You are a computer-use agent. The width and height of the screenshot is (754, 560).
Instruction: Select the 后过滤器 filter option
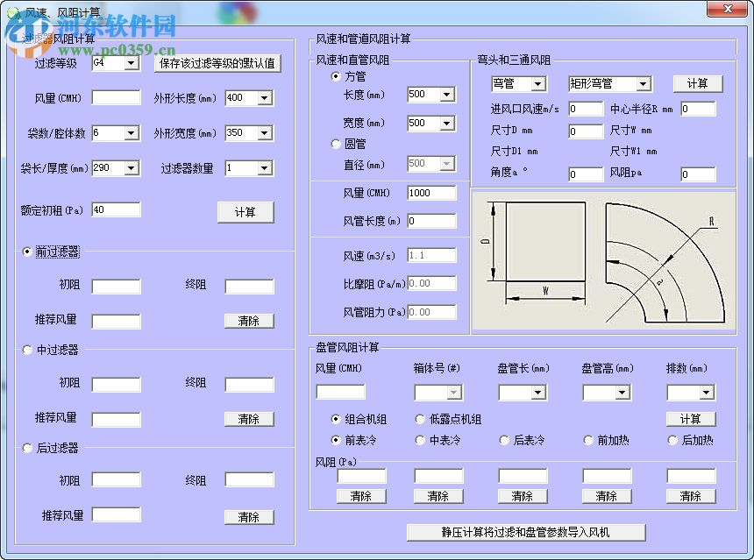coord(26,449)
